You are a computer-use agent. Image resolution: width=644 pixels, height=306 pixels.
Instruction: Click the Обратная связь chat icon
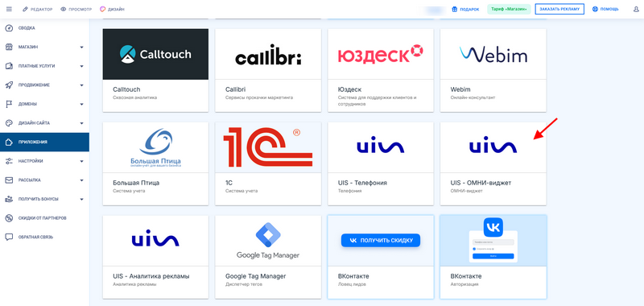[x=9, y=237]
